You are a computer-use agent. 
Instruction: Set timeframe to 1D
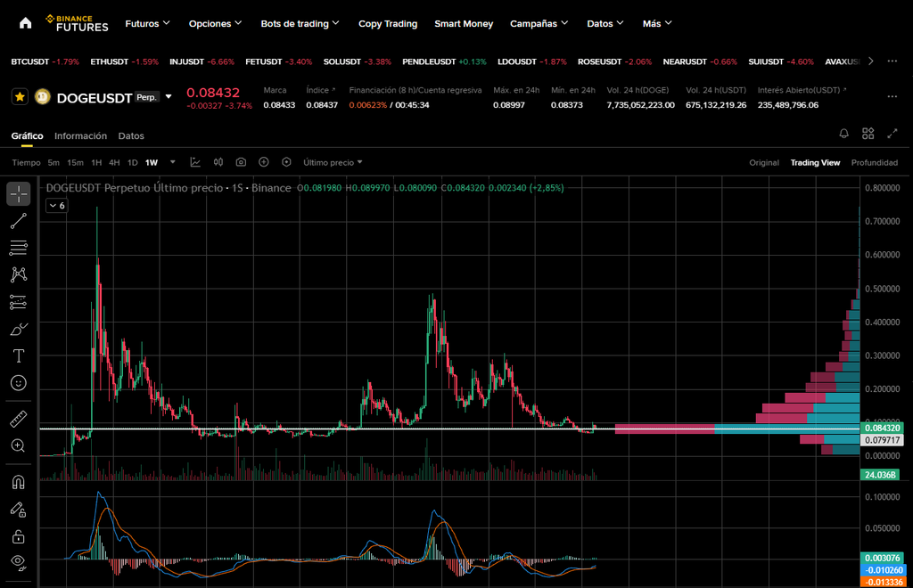coord(133,162)
